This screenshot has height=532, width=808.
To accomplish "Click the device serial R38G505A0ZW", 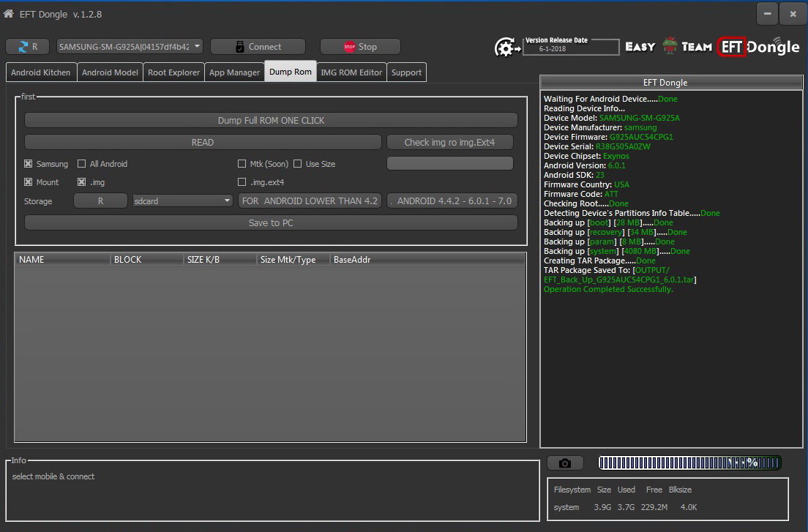I will [623, 146].
